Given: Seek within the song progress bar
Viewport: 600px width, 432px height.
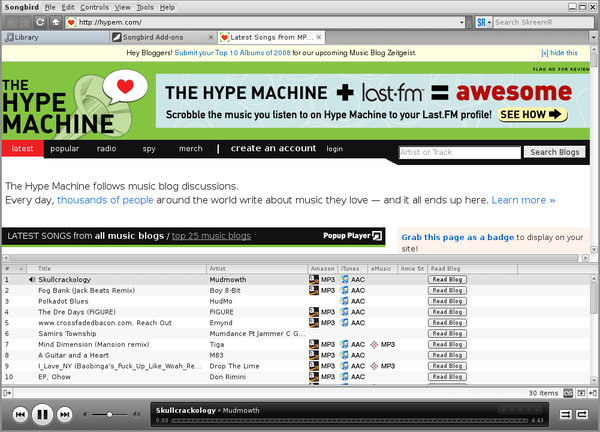Looking at the screenshot, I should pos(350,421).
